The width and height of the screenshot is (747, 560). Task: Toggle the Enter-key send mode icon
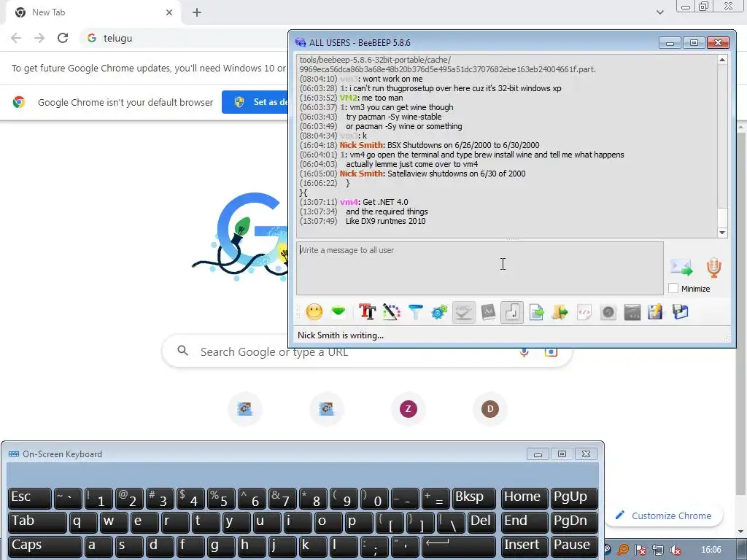[x=512, y=312]
